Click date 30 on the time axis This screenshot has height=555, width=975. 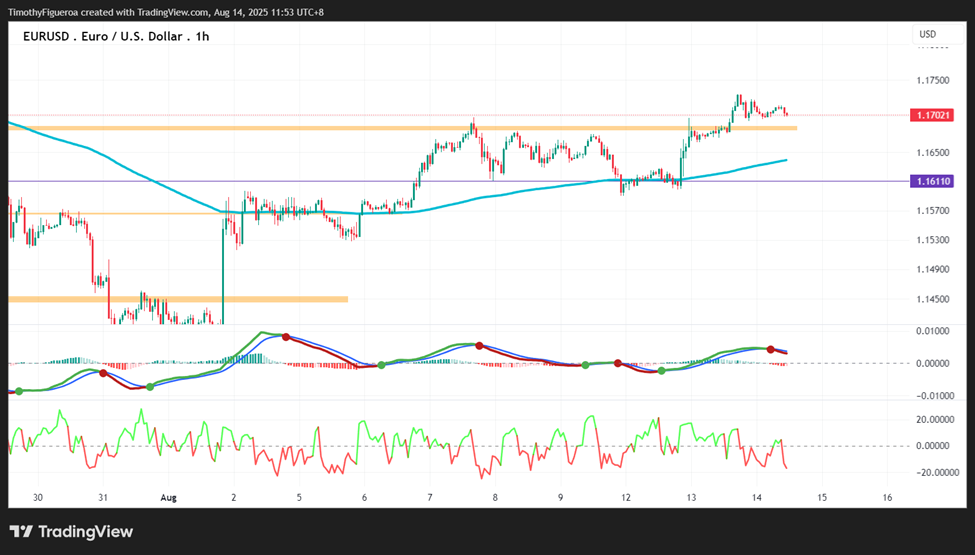pyautogui.click(x=38, y=498)
